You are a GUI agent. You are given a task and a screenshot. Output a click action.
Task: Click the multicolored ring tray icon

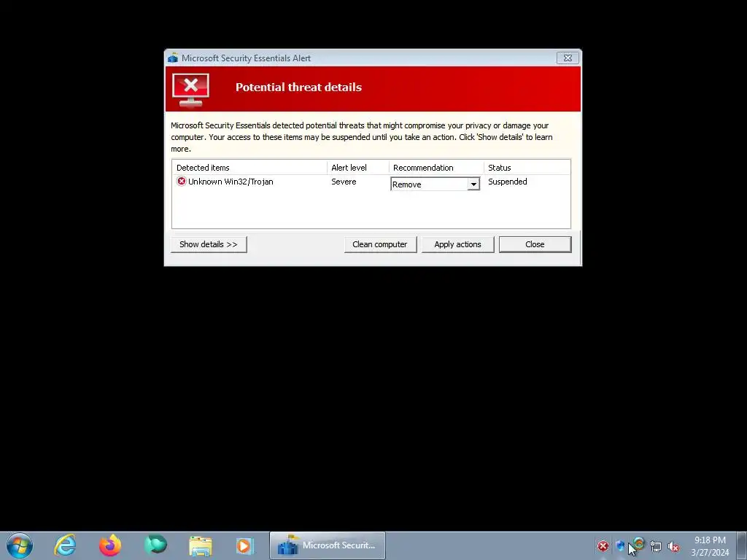click(x=639, y=543)
